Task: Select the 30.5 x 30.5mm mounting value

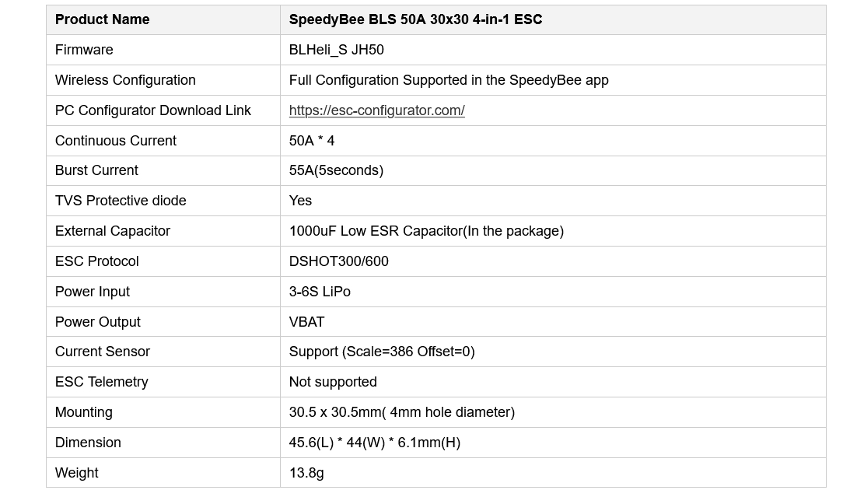Action: point(401,412)
